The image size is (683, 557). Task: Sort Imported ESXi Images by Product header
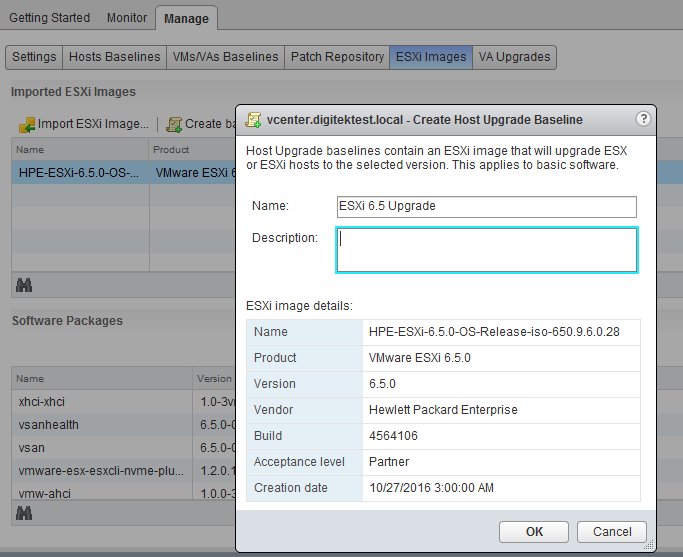(193, 150)
